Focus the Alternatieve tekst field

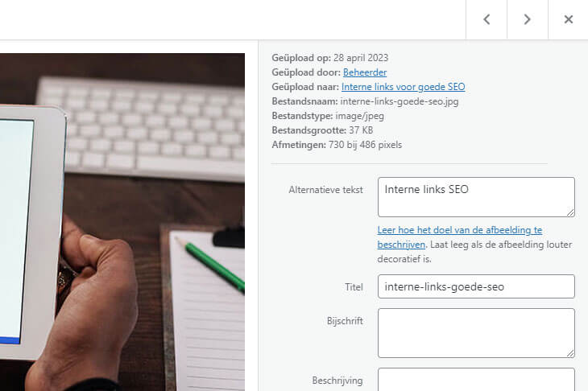pos(476,197)
